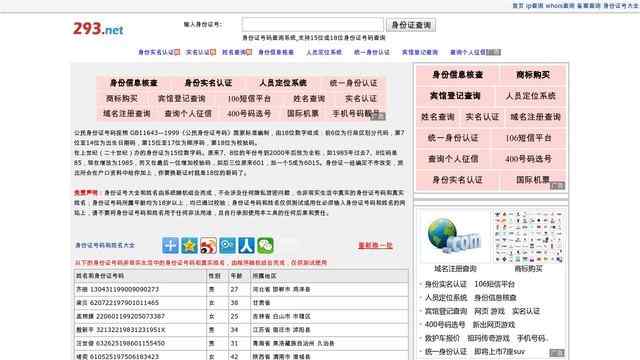Select ID number 220601199205073387 in table
The height and width of the screenshot is (360, 640).
click(x=130, y=316)
